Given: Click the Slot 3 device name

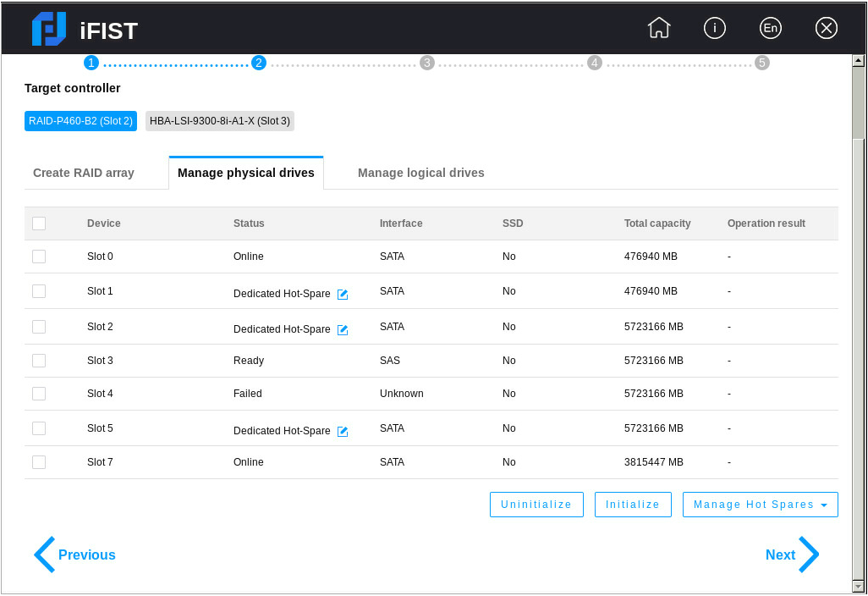Looking at the screenshot, I should (100, 361).
